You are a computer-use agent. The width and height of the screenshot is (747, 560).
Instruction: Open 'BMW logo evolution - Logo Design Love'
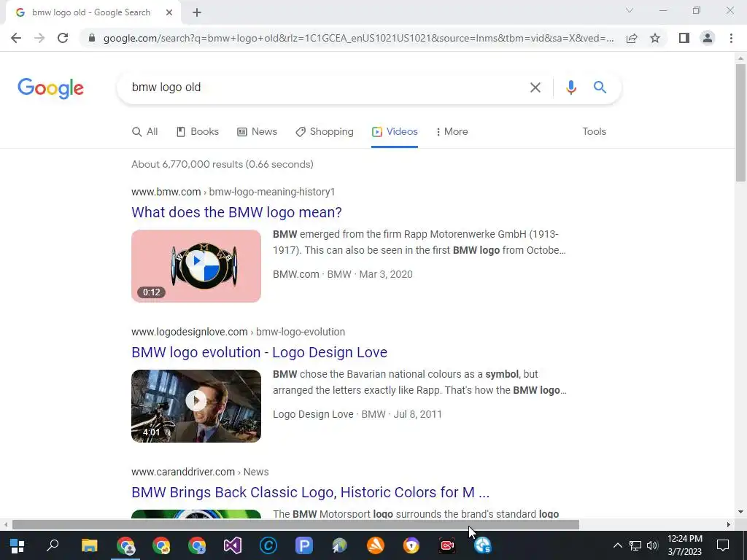[259, 352]
